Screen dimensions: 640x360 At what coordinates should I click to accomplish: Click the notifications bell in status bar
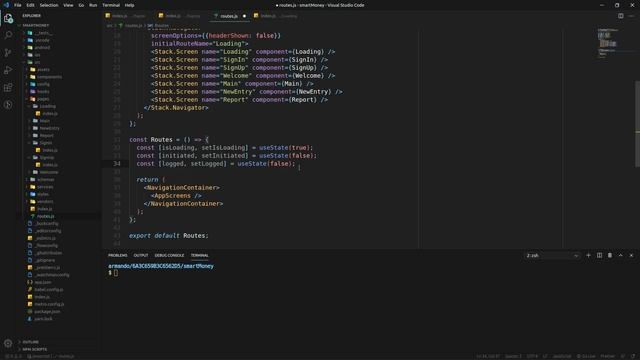[633, 356]
